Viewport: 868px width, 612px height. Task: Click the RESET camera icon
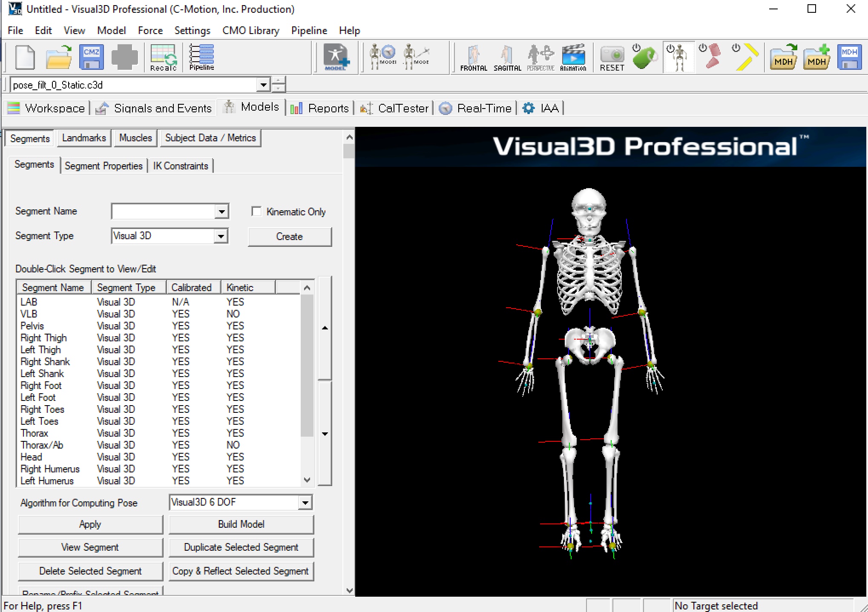pos(612,58)
